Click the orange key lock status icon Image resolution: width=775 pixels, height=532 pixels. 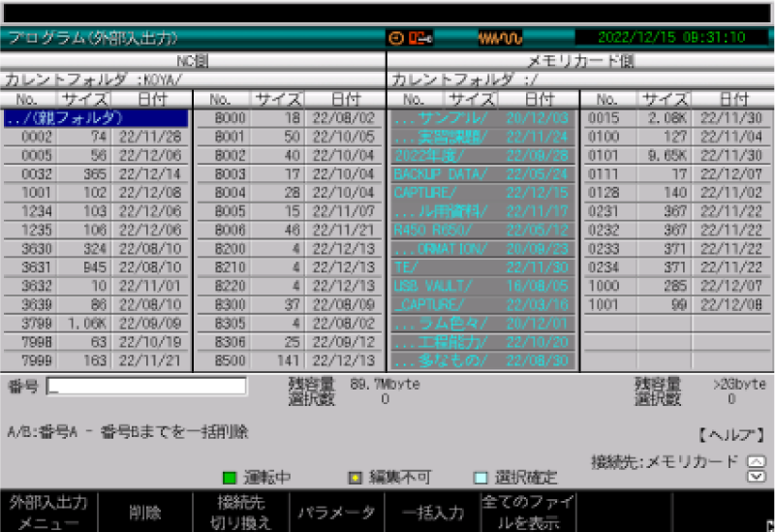tap(419, 38)
